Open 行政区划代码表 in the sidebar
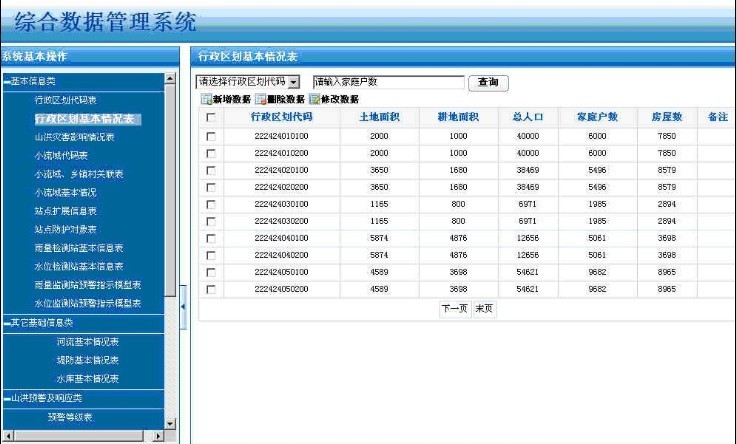This screenshot has height=444, width=737. [x=65, y=100]
